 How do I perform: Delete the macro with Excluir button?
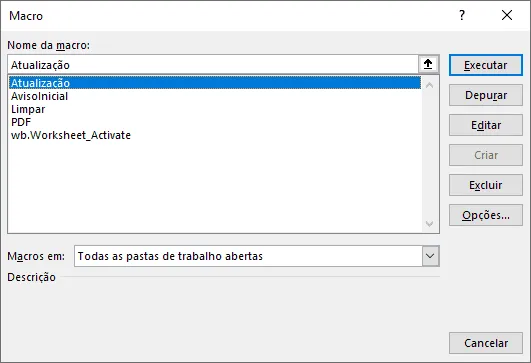486,185
